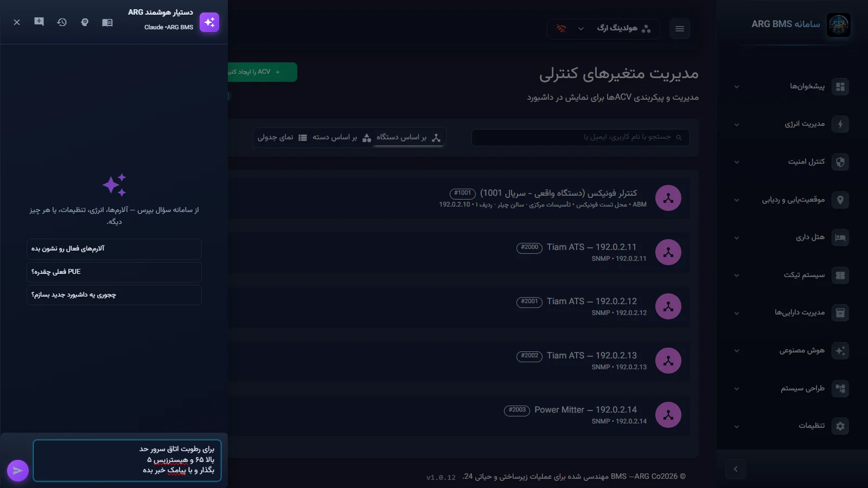
Task: Click the #2003 badge on Power Mitter row
Action: tap(517, 410)
